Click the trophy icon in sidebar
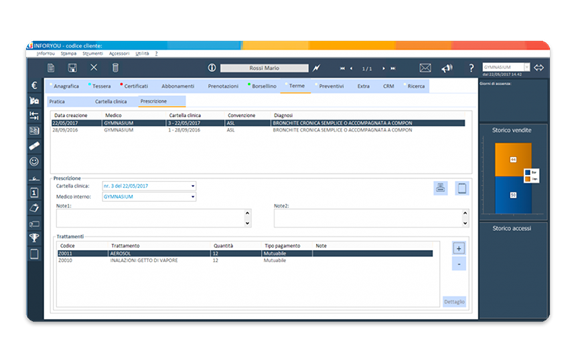Screen dimensions: 576x362 tap(34, 238)
